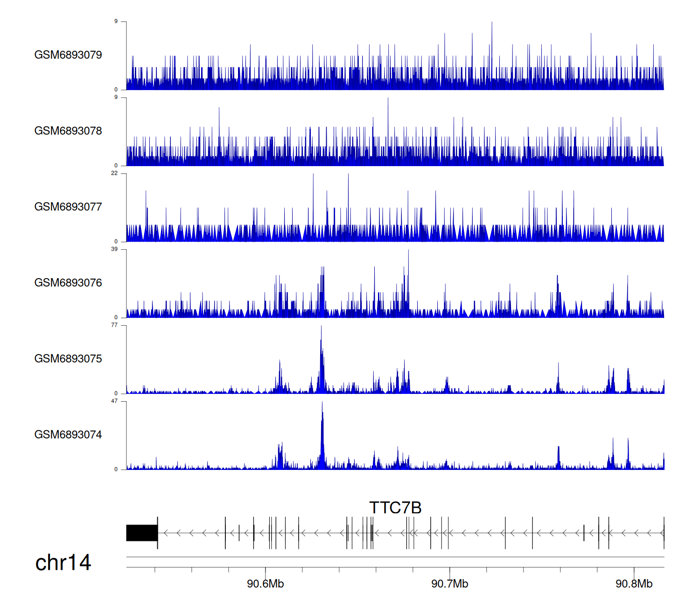700x616 pixels.
Task: Select the GSM6893074 track name
Action: (68, 435)
